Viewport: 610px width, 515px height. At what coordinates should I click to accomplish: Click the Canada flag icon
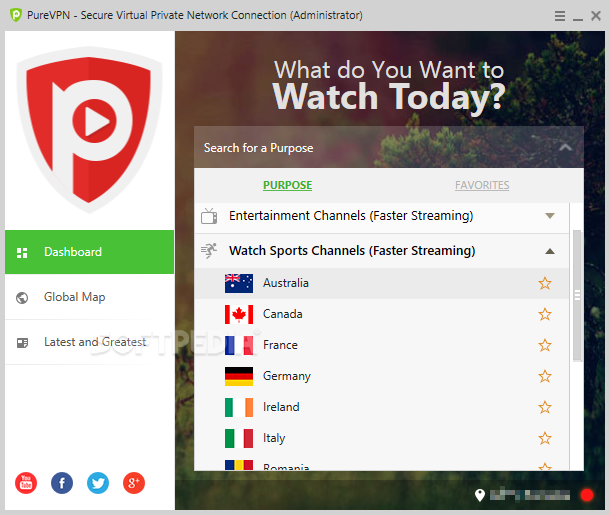pos(239,314)
